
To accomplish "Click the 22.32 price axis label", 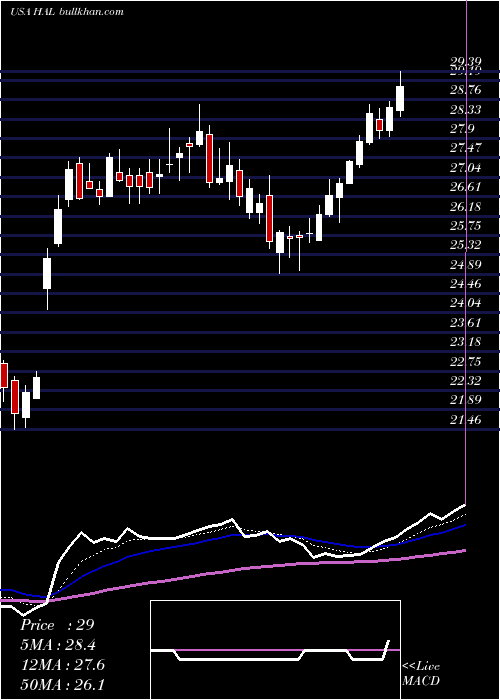I will pyautogui.click(x=465, y=381).
